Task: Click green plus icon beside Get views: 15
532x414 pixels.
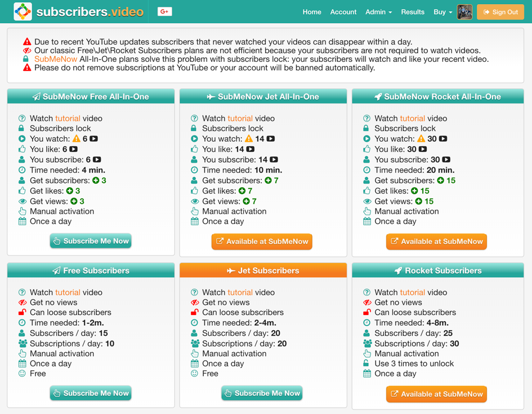Action: (419, 201)
